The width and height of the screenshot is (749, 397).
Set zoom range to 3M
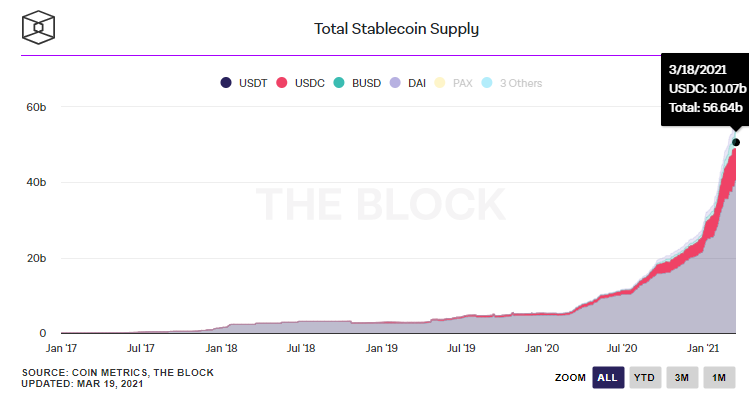tap(682, 377)
